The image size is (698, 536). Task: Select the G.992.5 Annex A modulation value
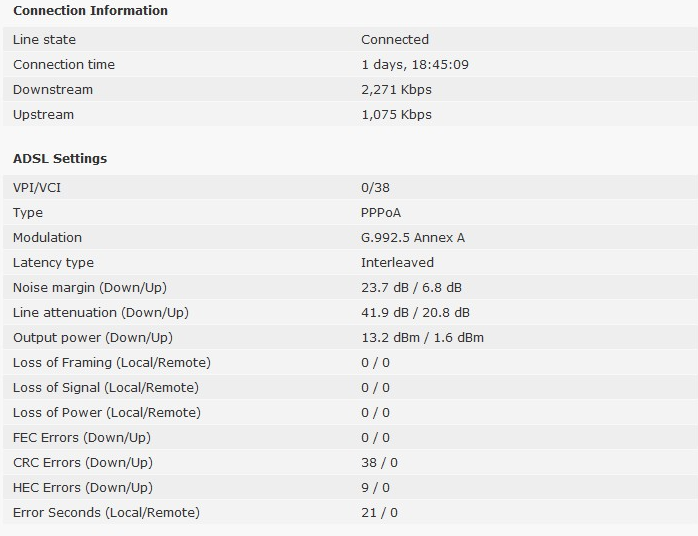click(413, 238)
